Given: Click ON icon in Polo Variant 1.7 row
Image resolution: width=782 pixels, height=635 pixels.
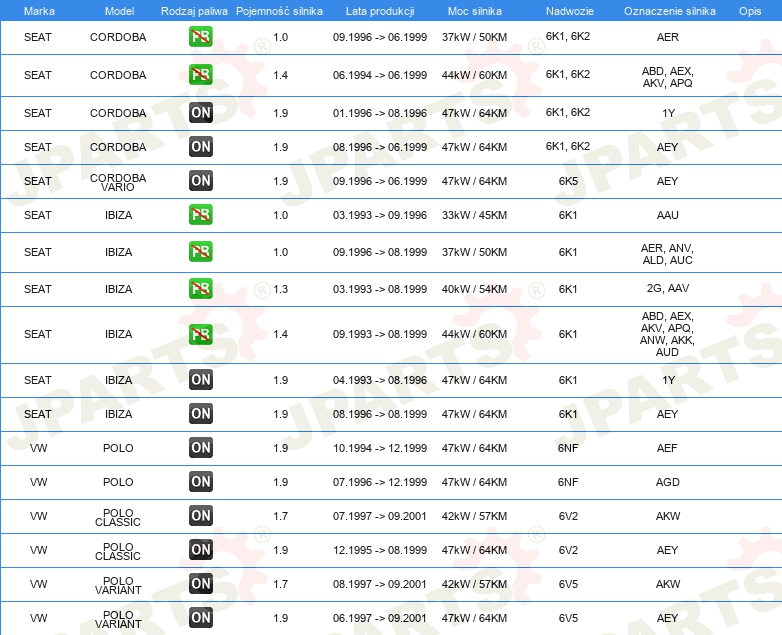Looking at the screenshot, I should tap(200, 583).
